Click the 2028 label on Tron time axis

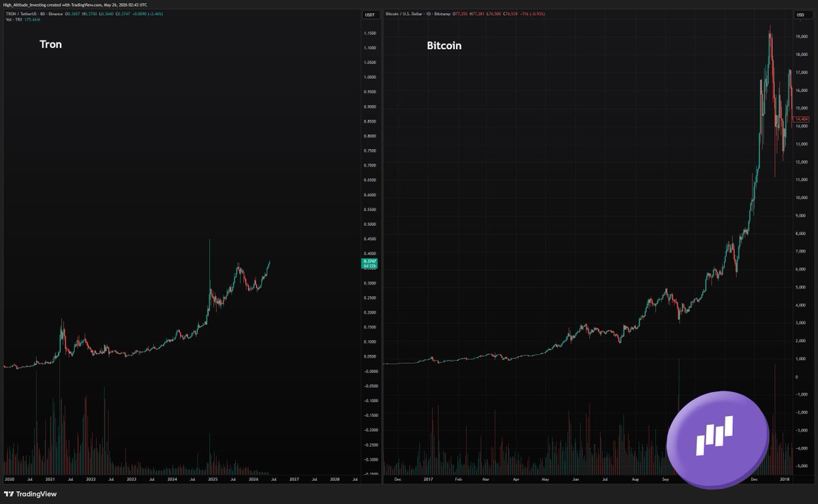(x=335, y=479)
